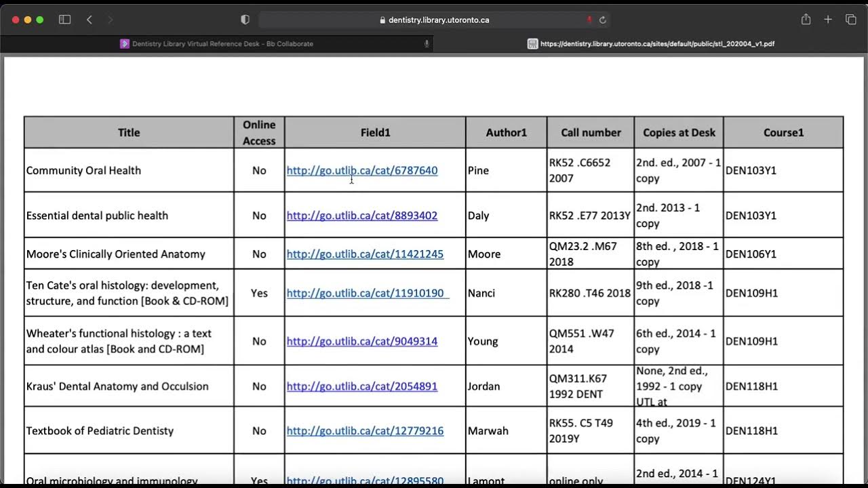Image resolution: width=868 pixels, height=488 pixels.
Task: Add a new tab
Action: [x=828, y=20]
